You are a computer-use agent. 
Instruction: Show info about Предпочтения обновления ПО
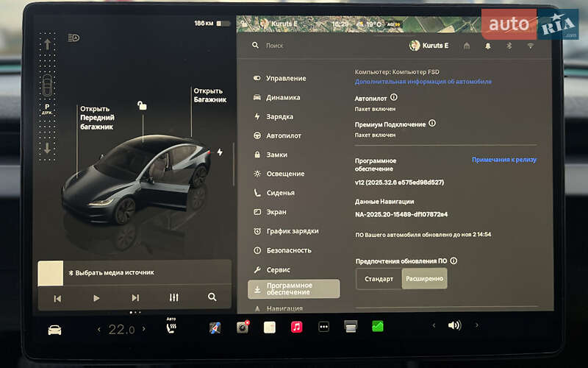click(x=453, y=261)
